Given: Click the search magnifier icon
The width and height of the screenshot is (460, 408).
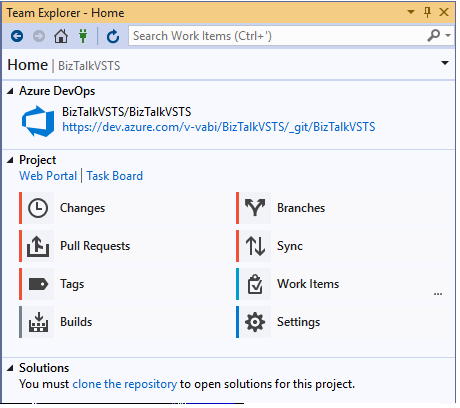Looking at the screenshot, I should tap(433, 35).
